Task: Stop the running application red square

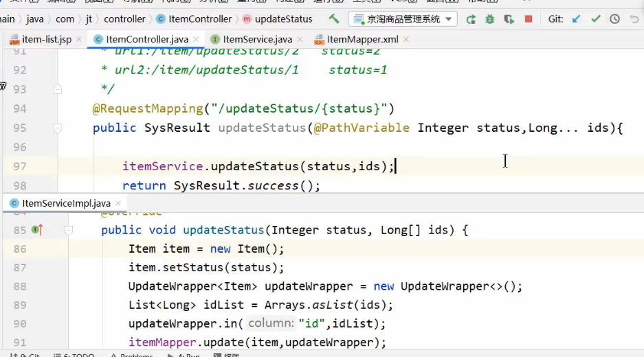Action: 529,19
